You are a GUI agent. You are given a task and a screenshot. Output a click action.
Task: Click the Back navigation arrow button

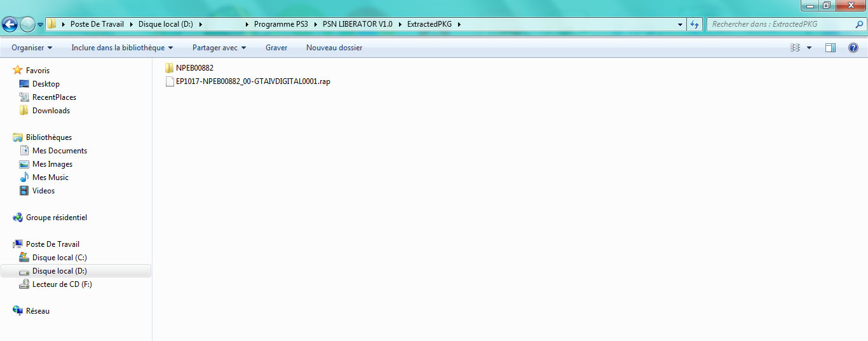point(10,24)
